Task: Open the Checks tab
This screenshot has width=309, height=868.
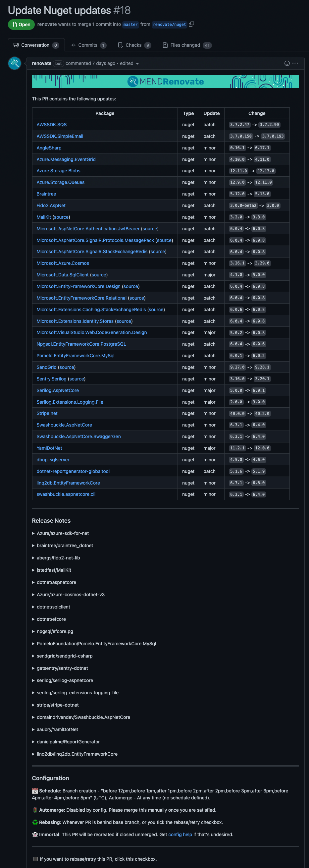Action: [134, 45]
